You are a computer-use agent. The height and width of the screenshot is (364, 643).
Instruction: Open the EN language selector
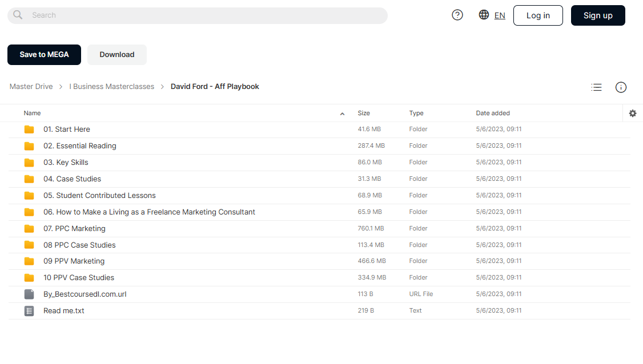[500, 15]
